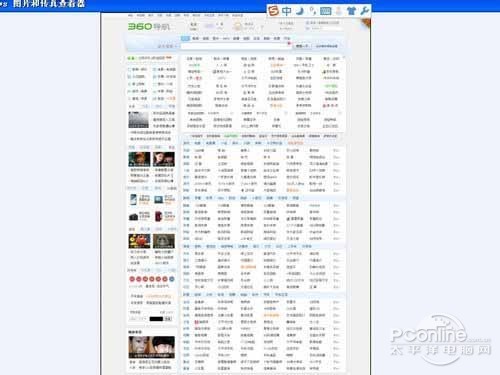500x375 pixels.
Task: Open the black camera product thumbnail
Action: coord(133,217)
